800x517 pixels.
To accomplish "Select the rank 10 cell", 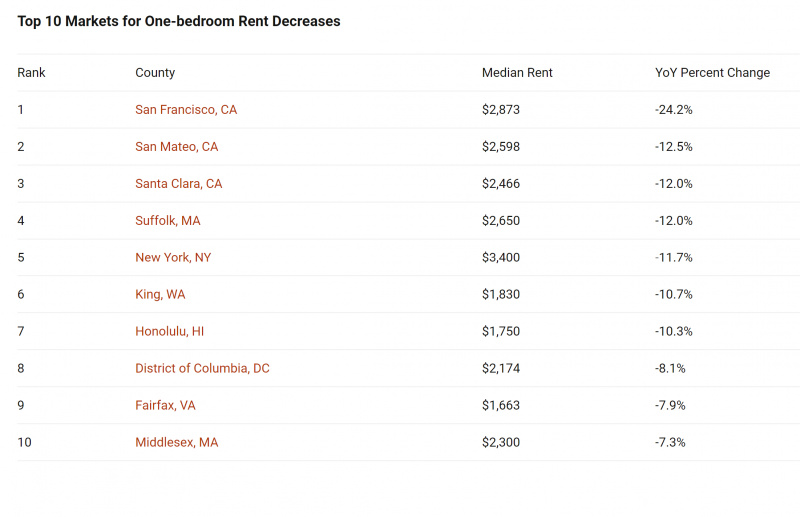I will [24, 442].
